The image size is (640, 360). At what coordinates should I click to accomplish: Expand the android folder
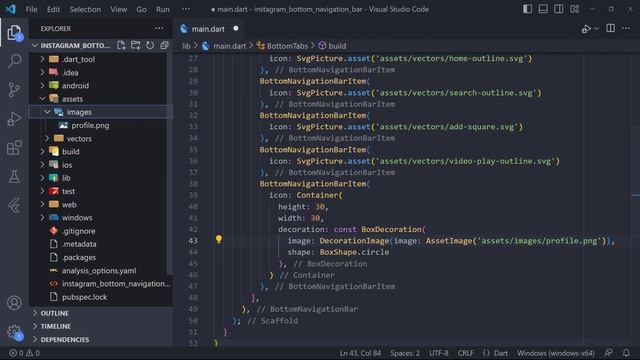point(42,85)
